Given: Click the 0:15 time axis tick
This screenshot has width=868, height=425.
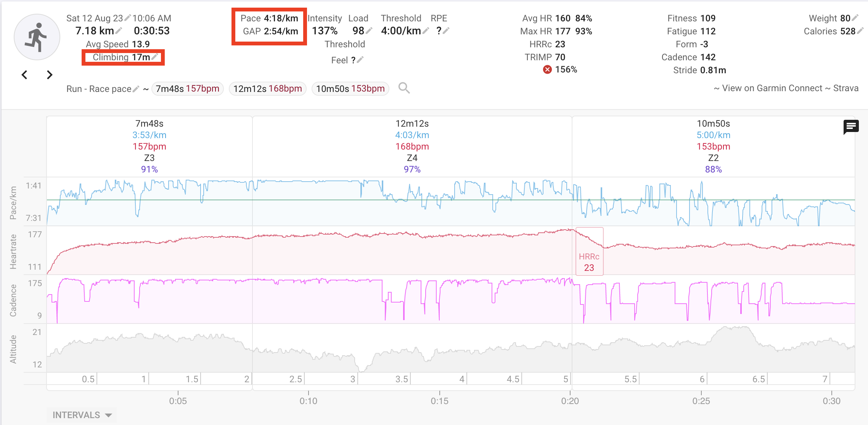Looking at the screenshot, I should tap(439, 401).
